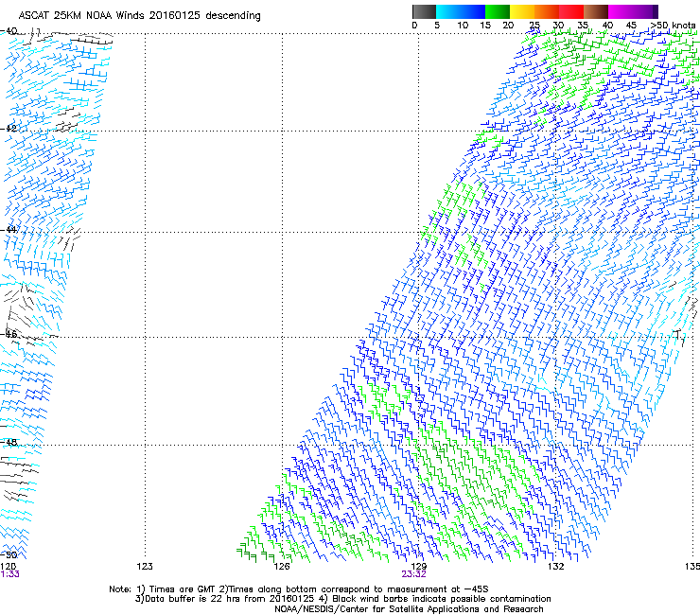The height and width of the screenshot is (615, 700).
Task: Click the note line about 22 hr data buffer
Action: click(x=342, y=599)
